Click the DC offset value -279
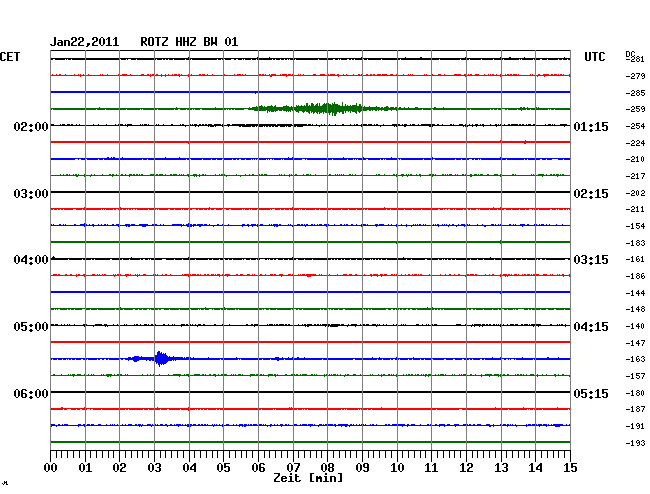 635,76
